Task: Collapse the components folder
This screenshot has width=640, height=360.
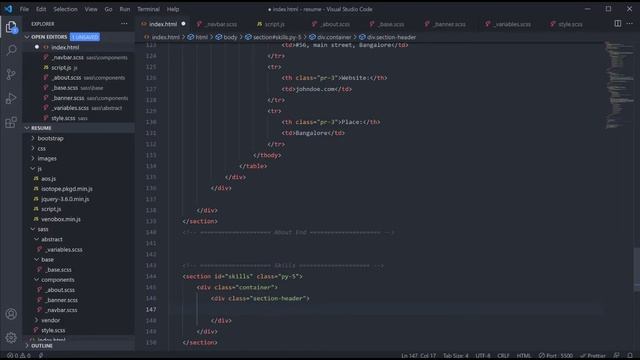Action: point(58,280)
